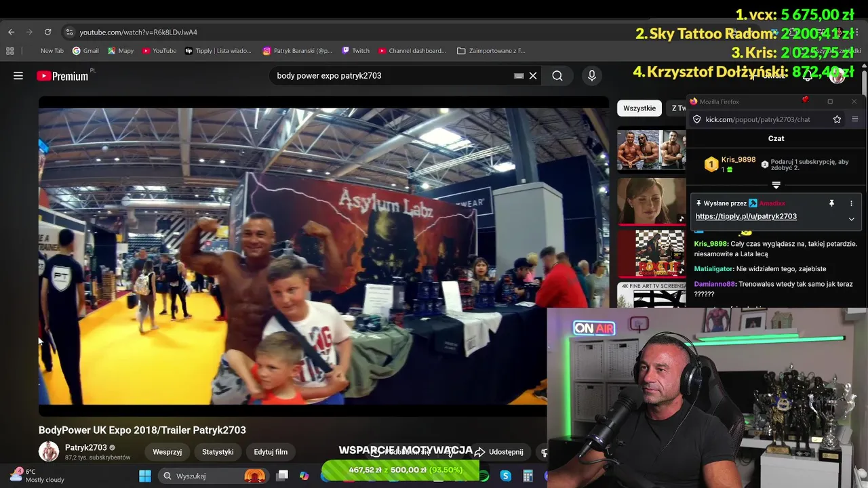Viewport: 868px width, 488px height.
Task: Bookmark kick.com chat page with star
Action: pyautogui.click(x=837, y=119)
